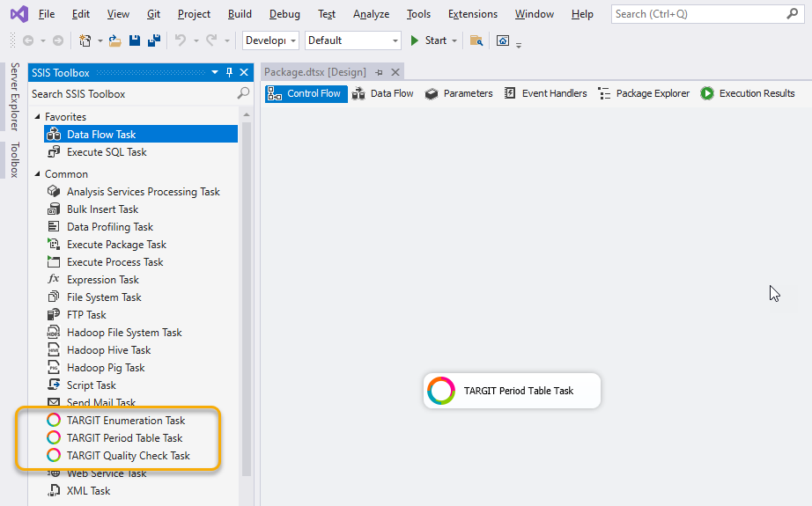The width and height of the screenshot is (812, 506).
Task: Click the FTP Task icon
Action: click(54, 314)
